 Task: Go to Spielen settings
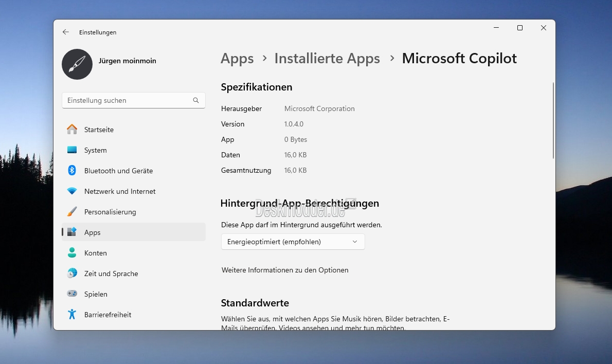[x=134, y=294]
